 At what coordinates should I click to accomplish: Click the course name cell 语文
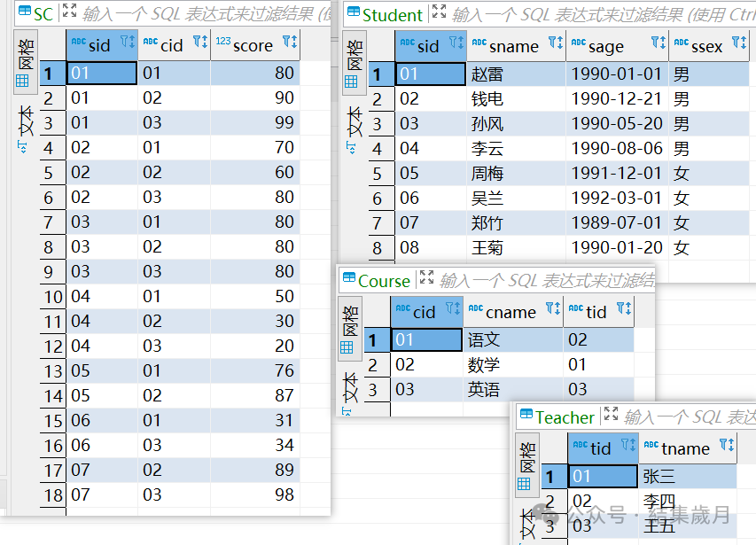513,339
